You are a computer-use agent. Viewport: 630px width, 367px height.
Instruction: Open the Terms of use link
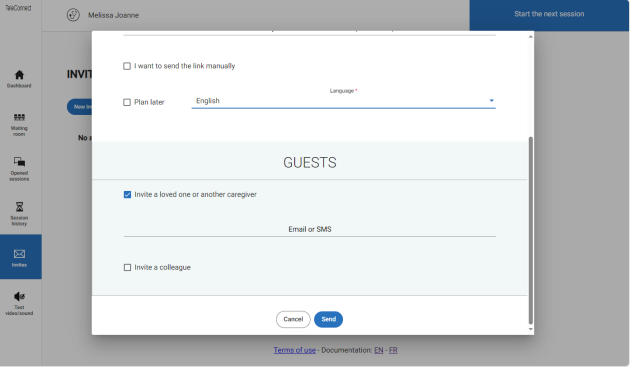[x=295, y=350]
